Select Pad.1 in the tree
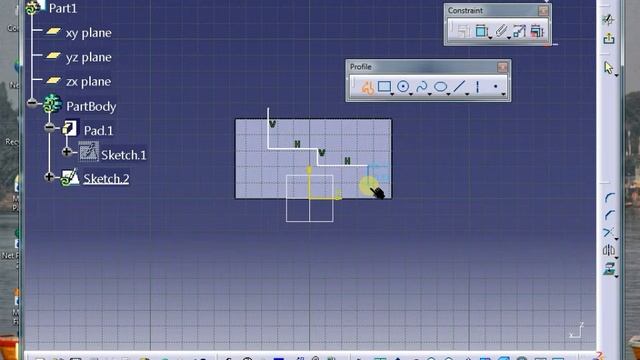This screenshot has width=640, height=360. click(98, 131)
